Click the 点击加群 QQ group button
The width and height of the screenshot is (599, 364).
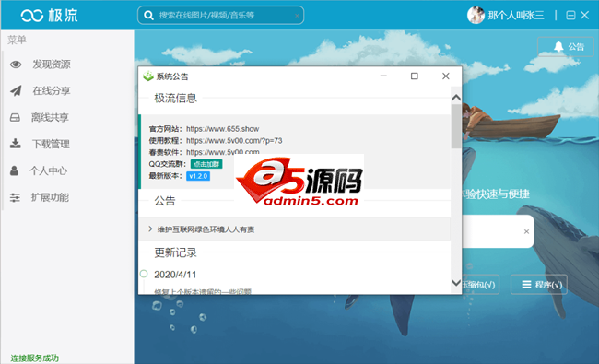coord(206,164)
